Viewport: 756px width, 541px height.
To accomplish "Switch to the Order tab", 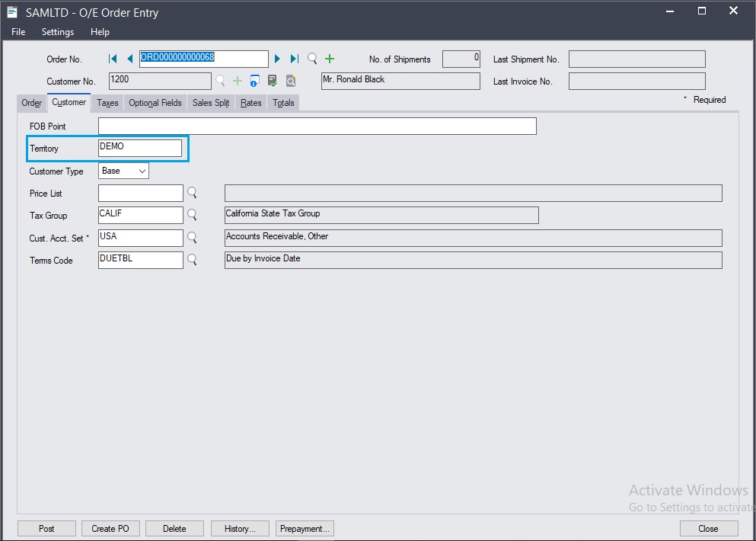I will (32, 103).
